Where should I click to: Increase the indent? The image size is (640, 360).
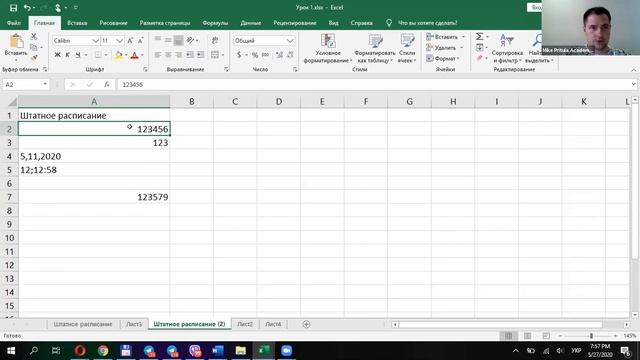[x=200, y=55]
